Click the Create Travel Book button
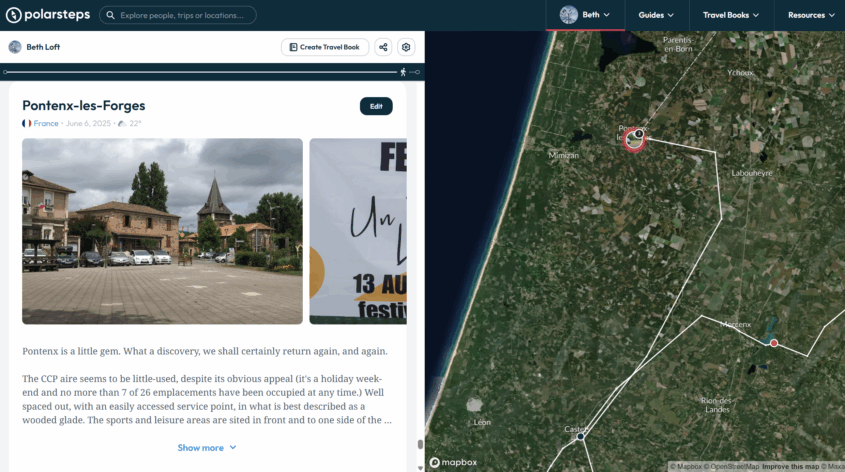This screenshot has height=472, width=845. (x=325, y=47)
